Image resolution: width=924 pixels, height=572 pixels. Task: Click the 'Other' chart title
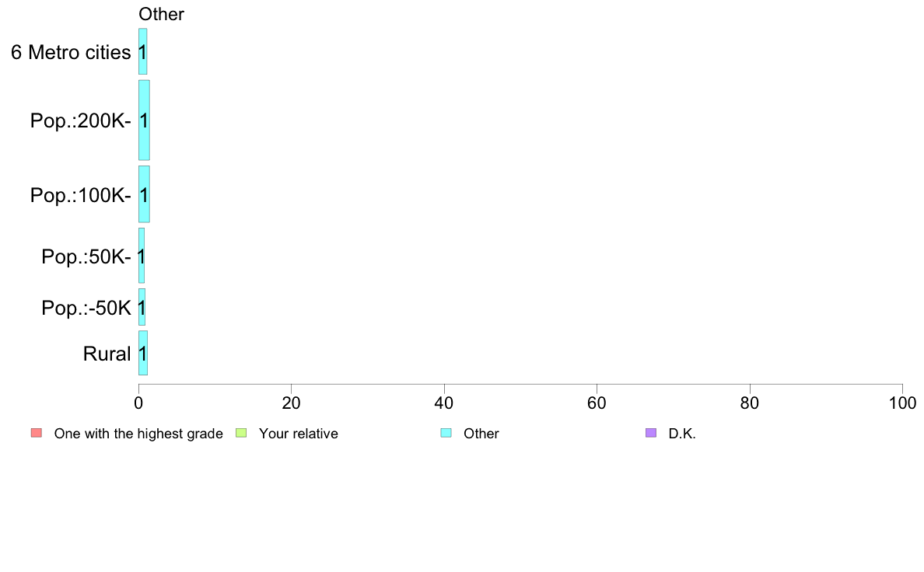tap(161, 14)
